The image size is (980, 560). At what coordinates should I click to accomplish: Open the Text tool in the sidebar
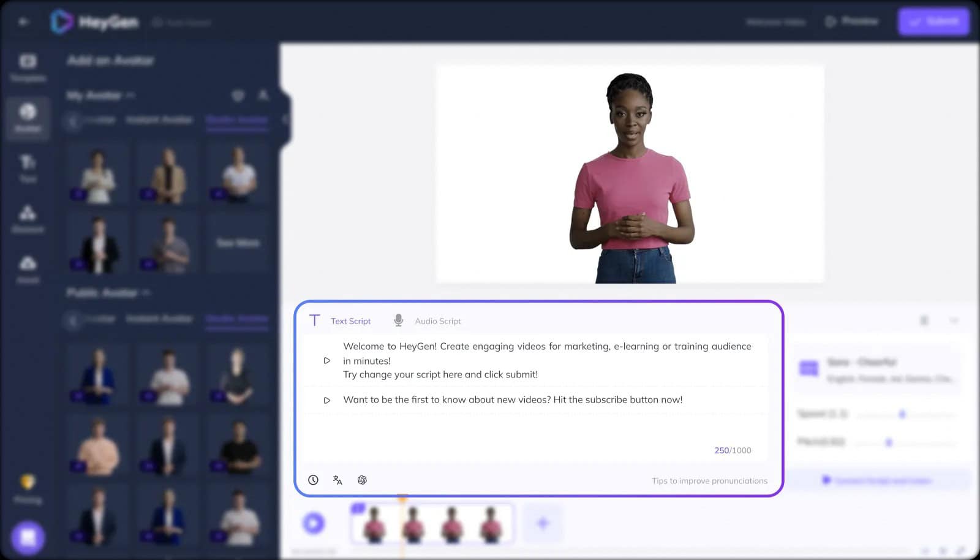28,168
